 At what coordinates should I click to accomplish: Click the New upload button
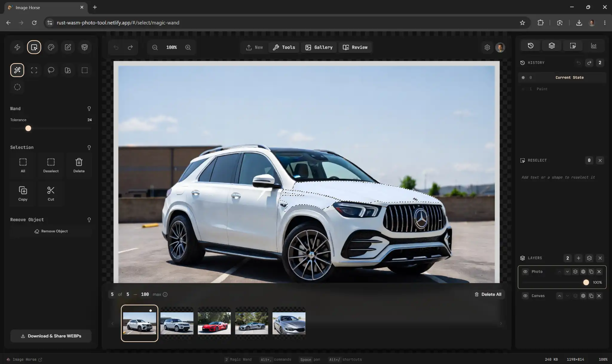[254, 47]
